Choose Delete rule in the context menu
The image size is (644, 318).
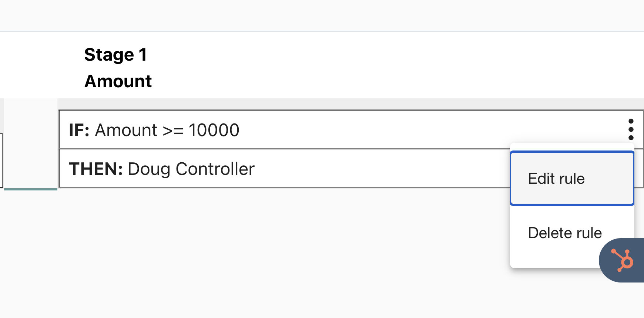(x=565, y=233)
